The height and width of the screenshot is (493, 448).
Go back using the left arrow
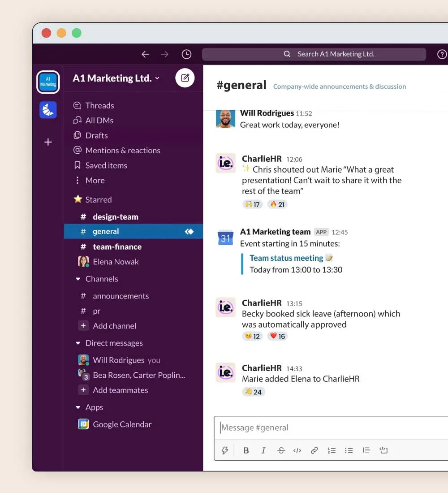coord(145,54)
